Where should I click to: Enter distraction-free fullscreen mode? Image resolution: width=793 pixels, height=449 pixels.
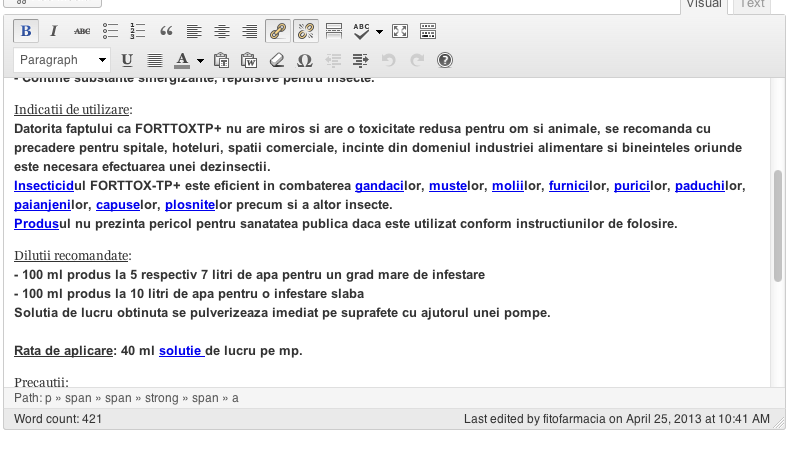tap(400, 31)
